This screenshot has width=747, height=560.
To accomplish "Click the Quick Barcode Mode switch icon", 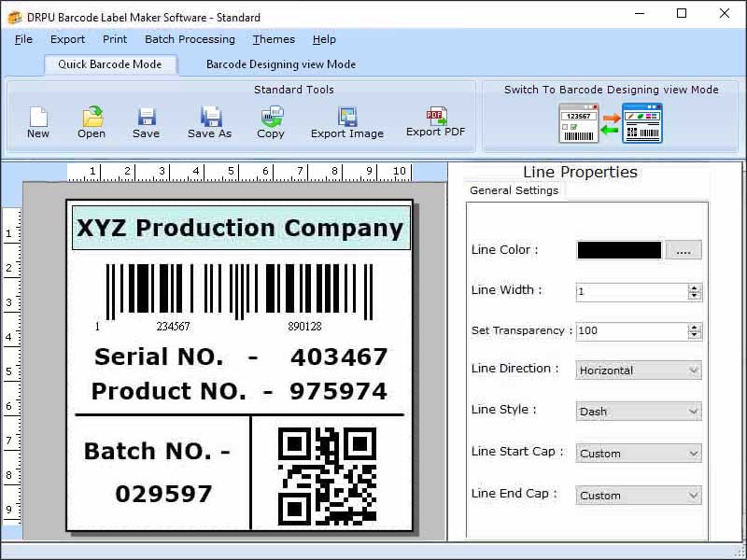I will pos(579,124).
